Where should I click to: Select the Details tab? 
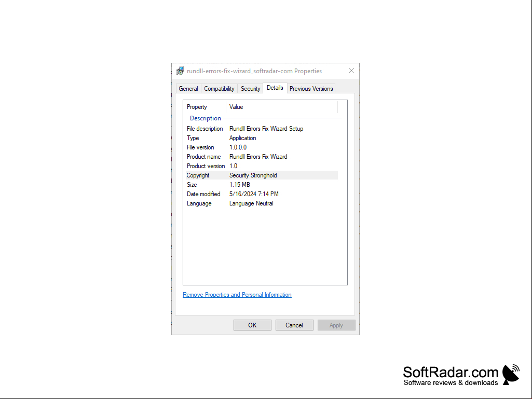(275, 88)
